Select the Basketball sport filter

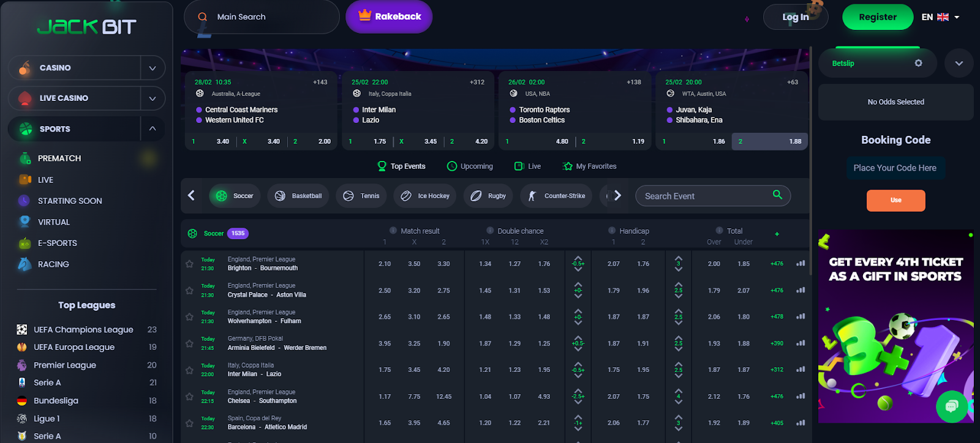[298, 196]
